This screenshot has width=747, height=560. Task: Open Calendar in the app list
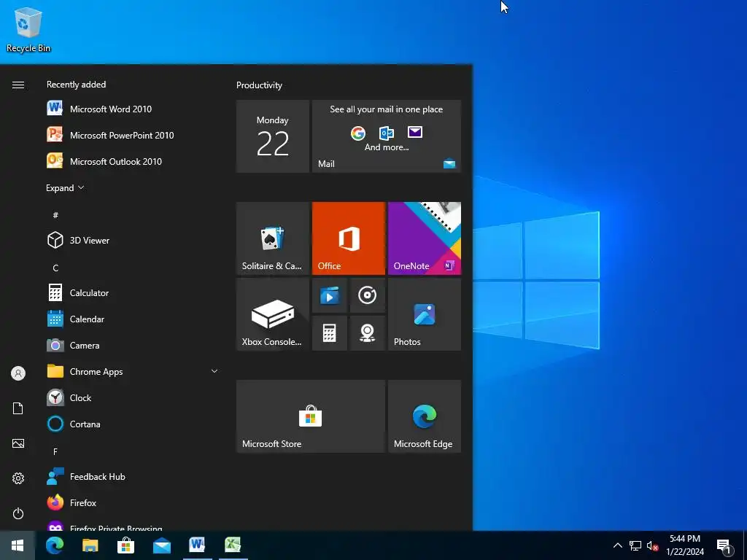[133, 319]
